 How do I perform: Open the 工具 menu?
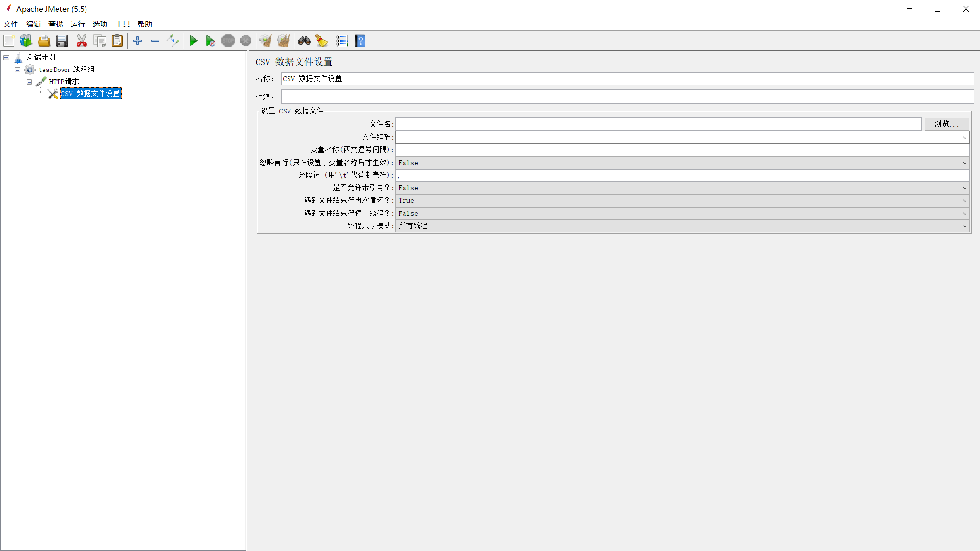[x=123, y=24]
